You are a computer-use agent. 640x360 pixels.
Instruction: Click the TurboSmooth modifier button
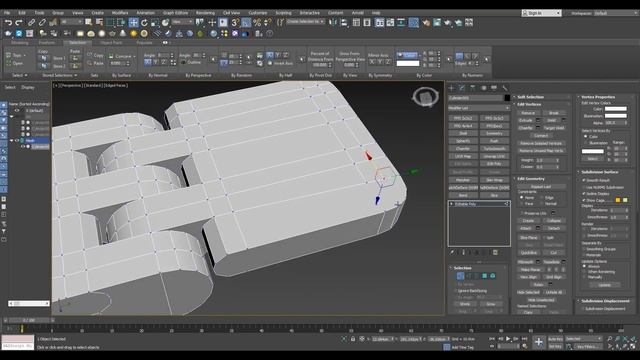click(494, 149)
